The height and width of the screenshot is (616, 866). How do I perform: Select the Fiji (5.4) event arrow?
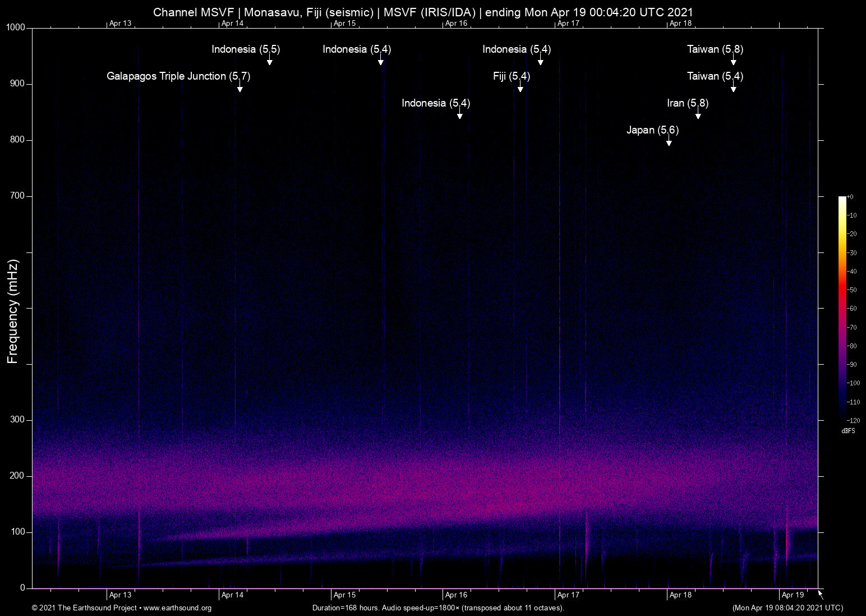tap(520, 90)
